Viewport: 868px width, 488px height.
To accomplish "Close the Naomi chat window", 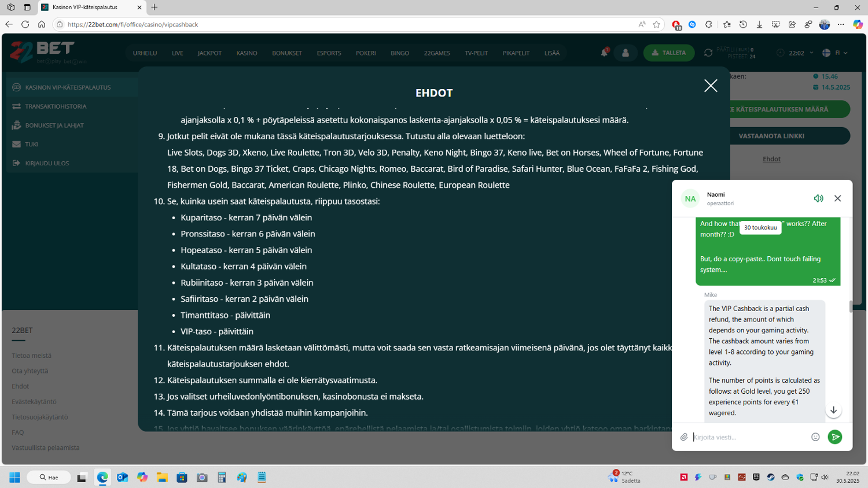I will (837, 198).
